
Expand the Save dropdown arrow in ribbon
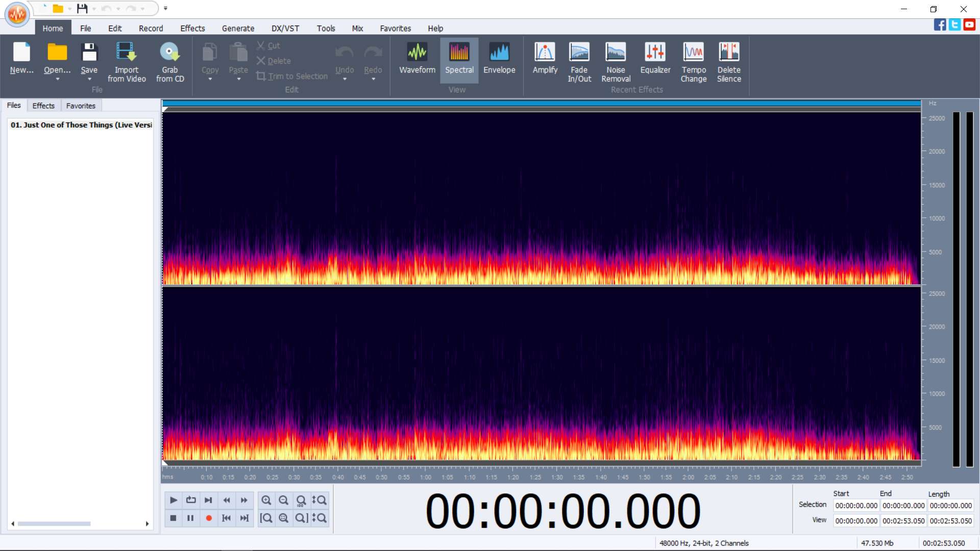pyautogui.click(x=89, y=79)
